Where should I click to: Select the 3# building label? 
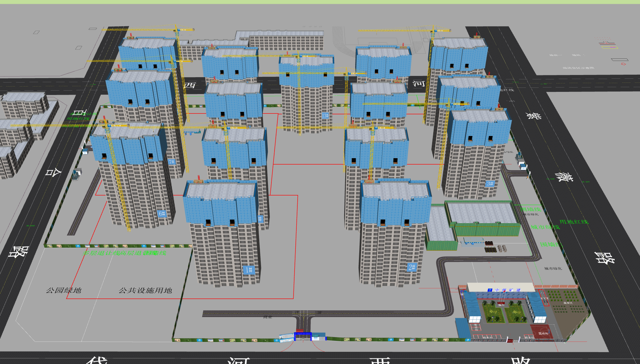click(490, 184)
